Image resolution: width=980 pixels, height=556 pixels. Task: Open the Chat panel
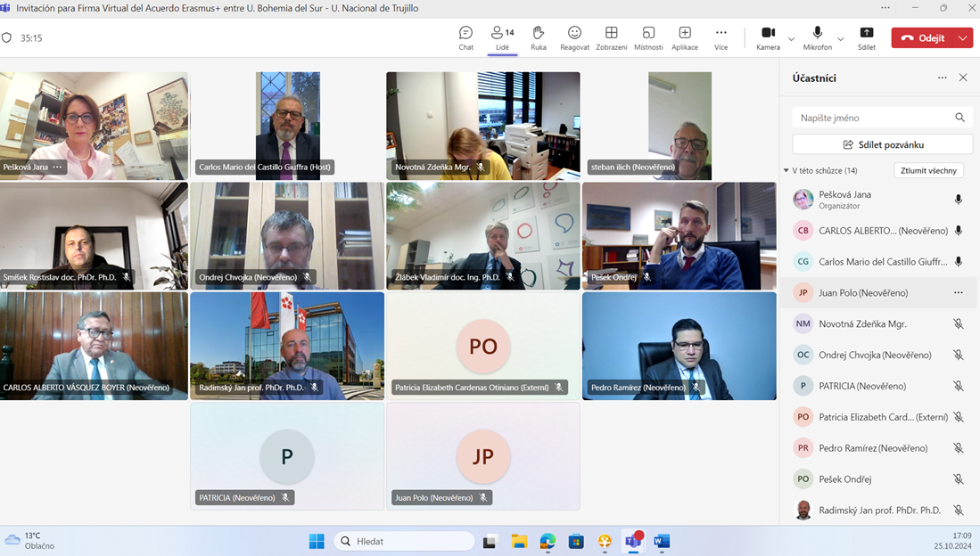[x=465, y=38]
